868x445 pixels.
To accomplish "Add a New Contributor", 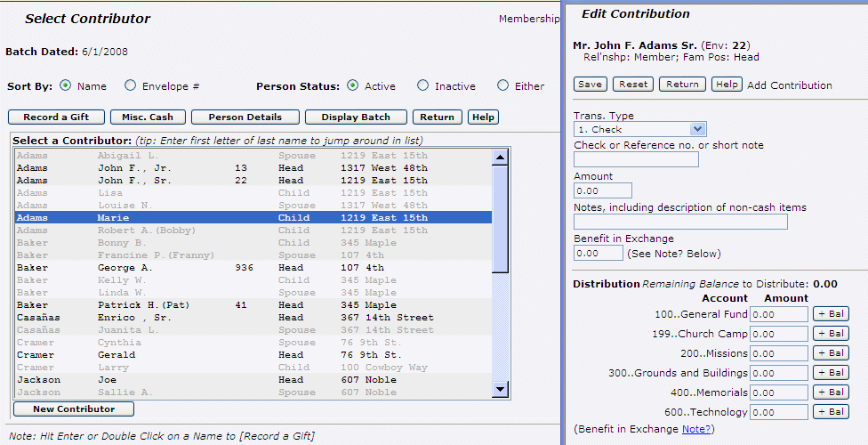I will tap(74, 409).
